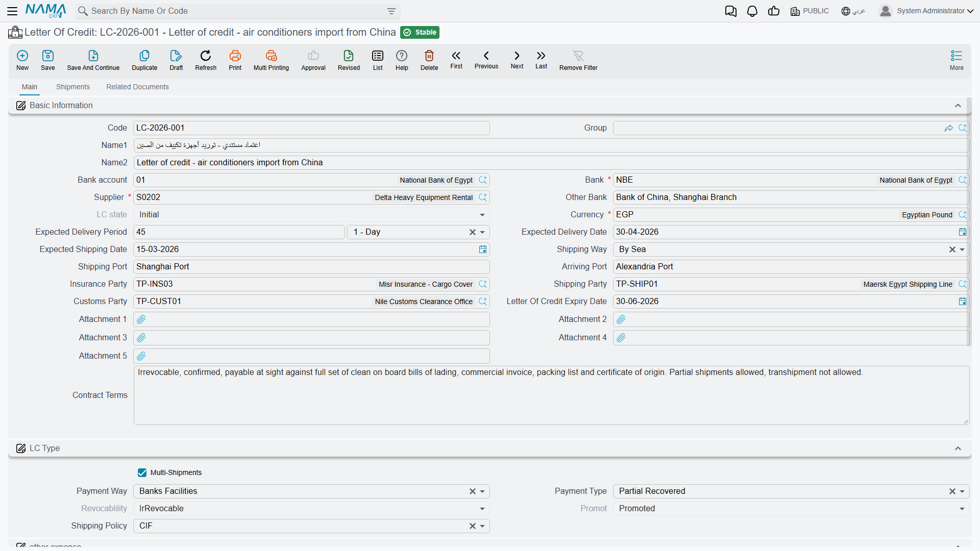Clear the Shipping Way value

pyautogui.click(x=952, y=249)
